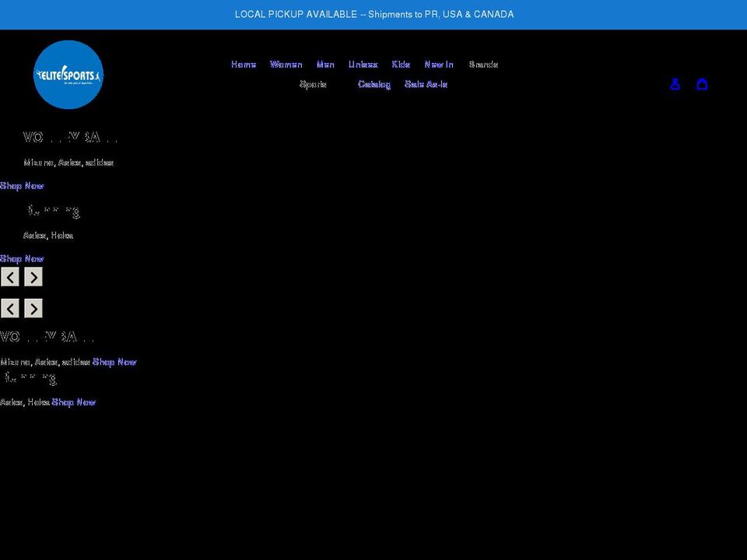Screen dimensions: 747x560
Task: Click the lower slideshow previous arrow
Action: [x=10, y=308]
